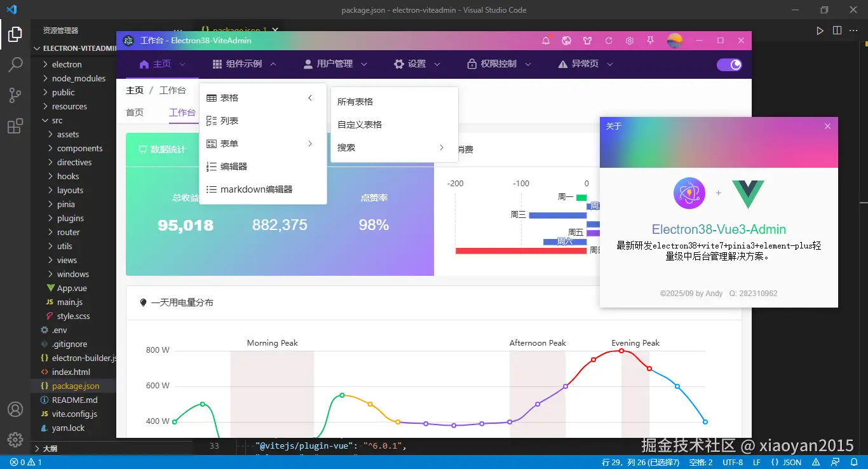Expand the 表单 submenu arrow
The height and width of the screenshot is (469, 868).
coord(310,143)
